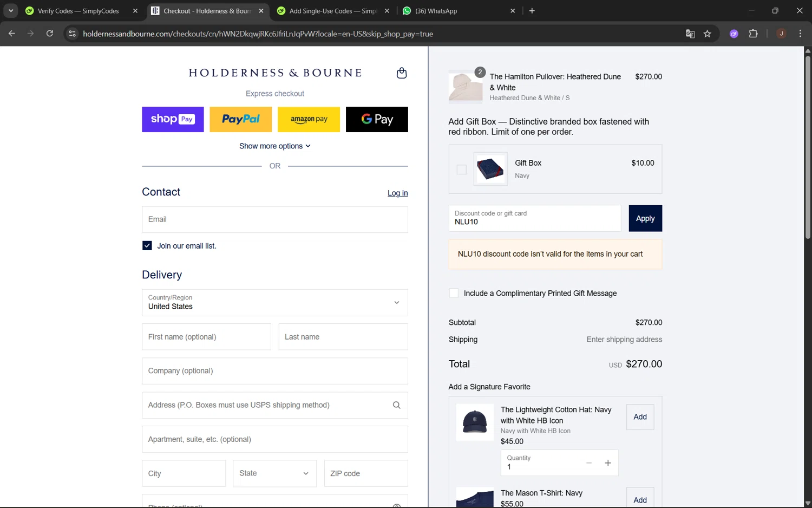Click the discount code input NLU10
Image resolution: width=812 pixels, height=508 pixels.
click(x=535, y=218)
